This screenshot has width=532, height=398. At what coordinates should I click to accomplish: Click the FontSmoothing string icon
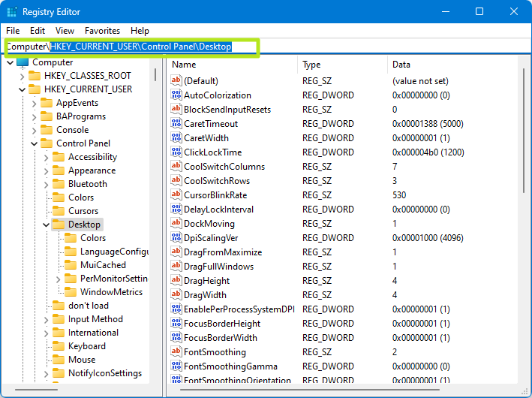pyautogui.click(x=176, y=351)
